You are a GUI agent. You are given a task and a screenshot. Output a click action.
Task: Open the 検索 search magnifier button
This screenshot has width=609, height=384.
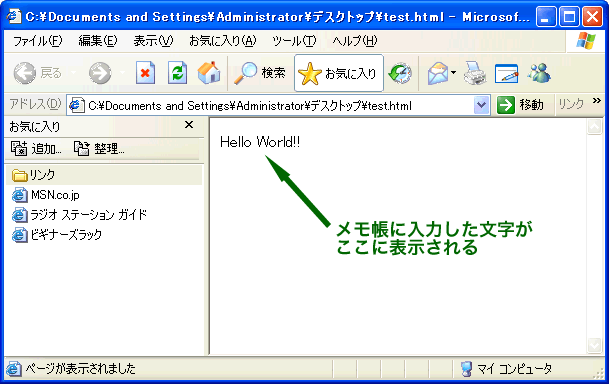pyautogui.click(x=260, y=73)
